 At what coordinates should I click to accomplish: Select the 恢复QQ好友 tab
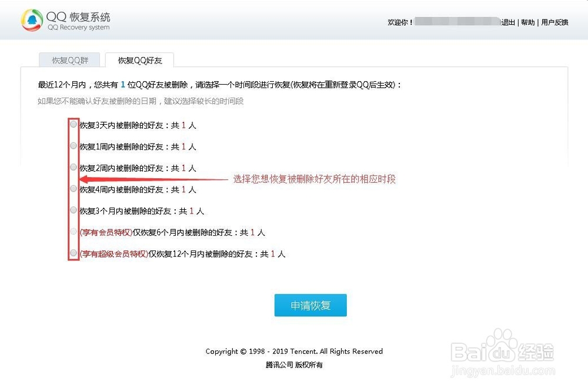click(139, 59)
